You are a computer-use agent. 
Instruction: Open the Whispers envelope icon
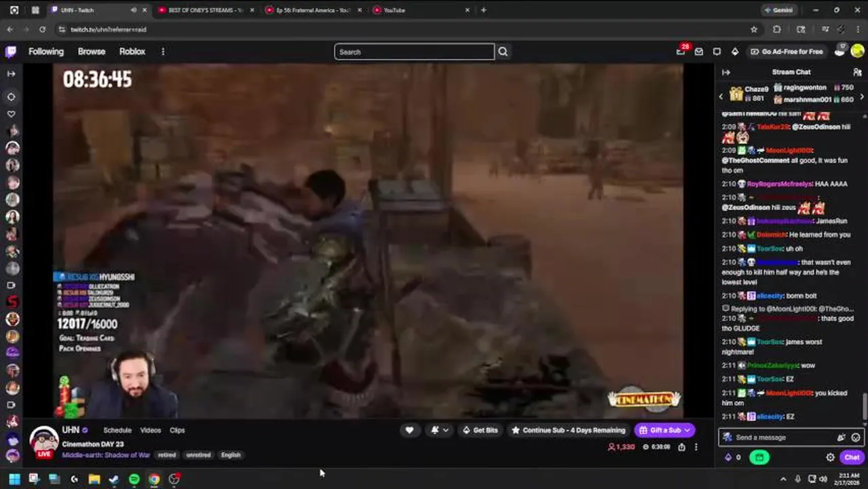(699, 52)
